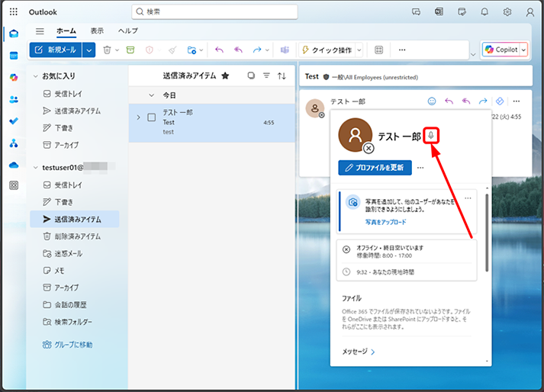This screenshot has height=392, width=544.
Task: Click the Copilot button
Action: pos(501,50)
